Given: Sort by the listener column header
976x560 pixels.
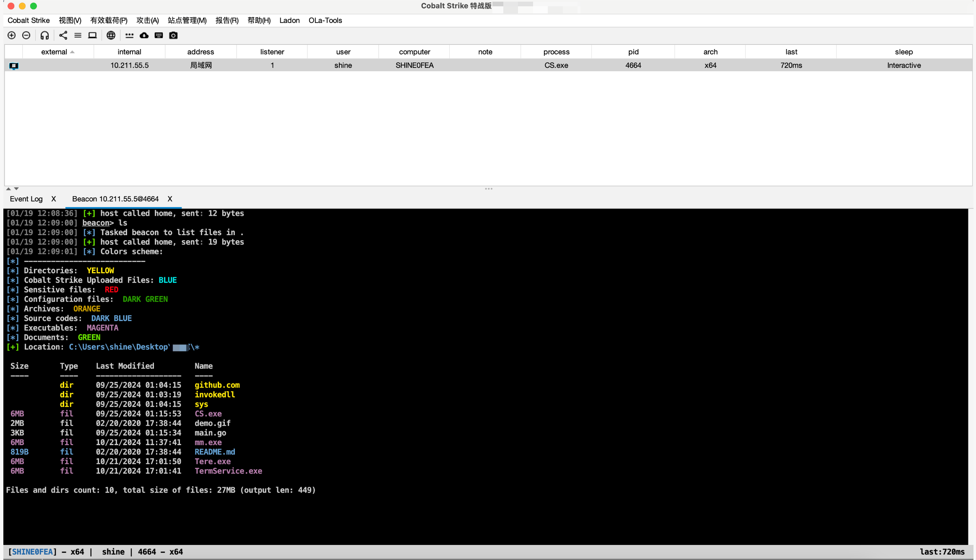Looking at the screenshot, I should coord(272,52).
